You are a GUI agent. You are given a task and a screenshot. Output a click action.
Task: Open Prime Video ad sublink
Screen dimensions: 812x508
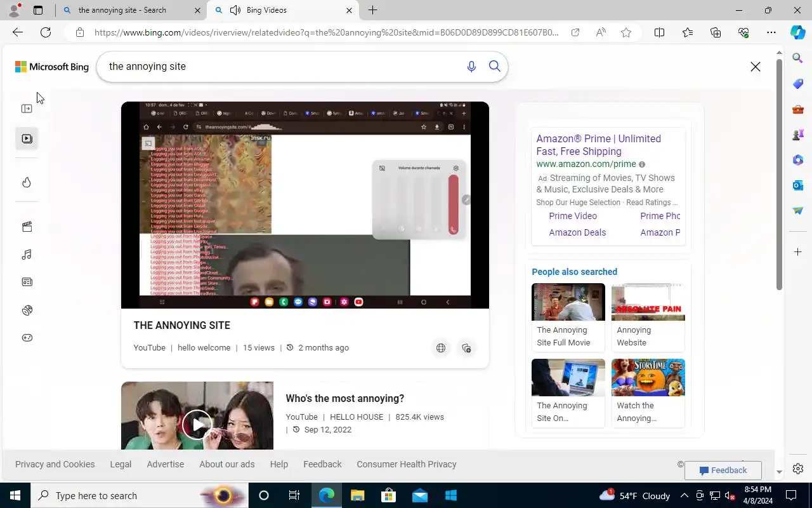pyautogui.click(x=573, y=216)
